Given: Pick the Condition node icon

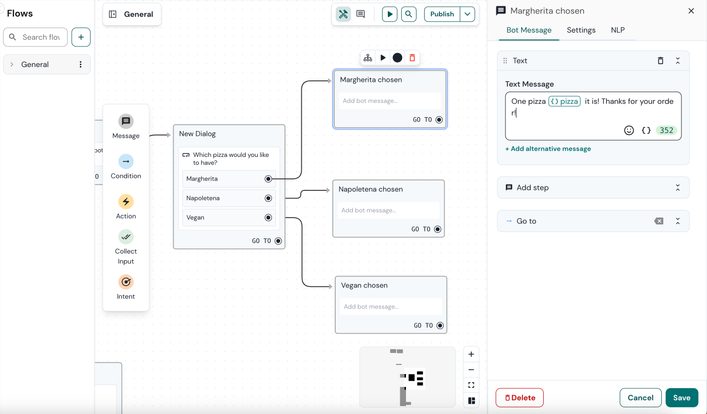Looking at the screenshot, I should tap(126, 161).
